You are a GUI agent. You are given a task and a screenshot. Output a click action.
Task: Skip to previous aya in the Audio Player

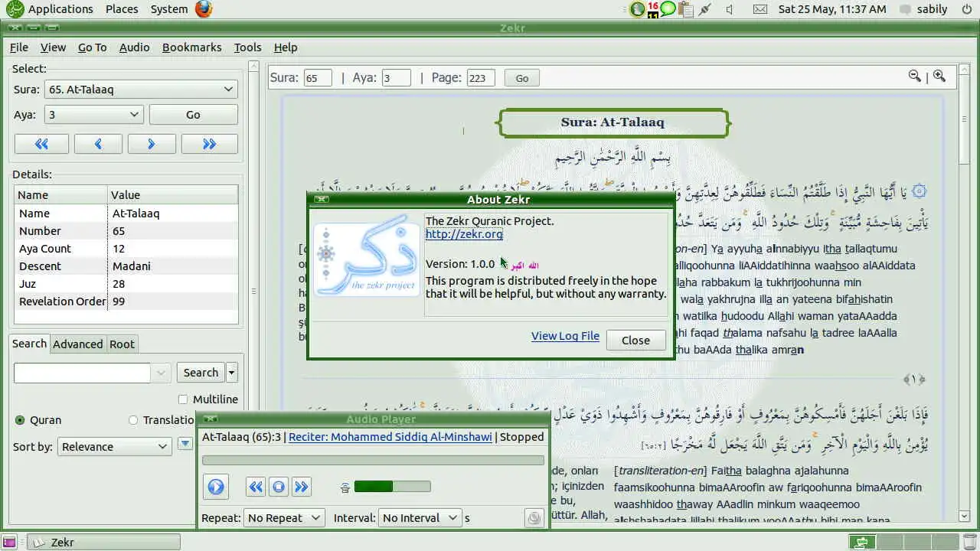[256, 487]
